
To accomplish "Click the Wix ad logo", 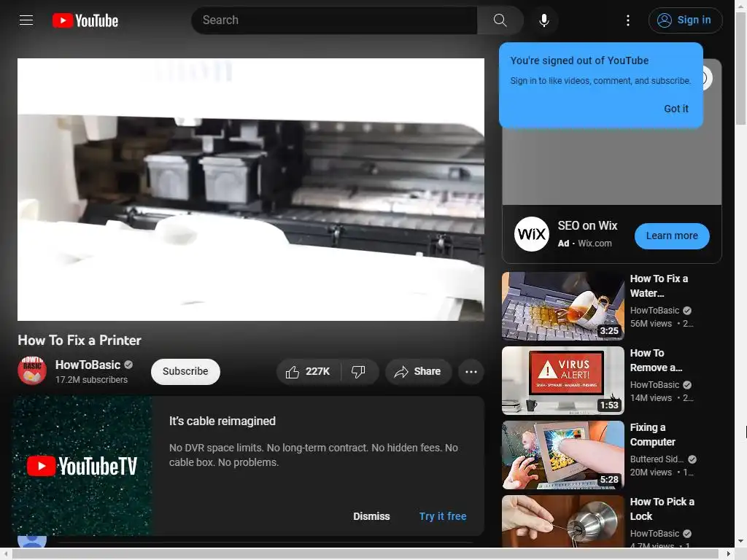I will click(531, 234).
